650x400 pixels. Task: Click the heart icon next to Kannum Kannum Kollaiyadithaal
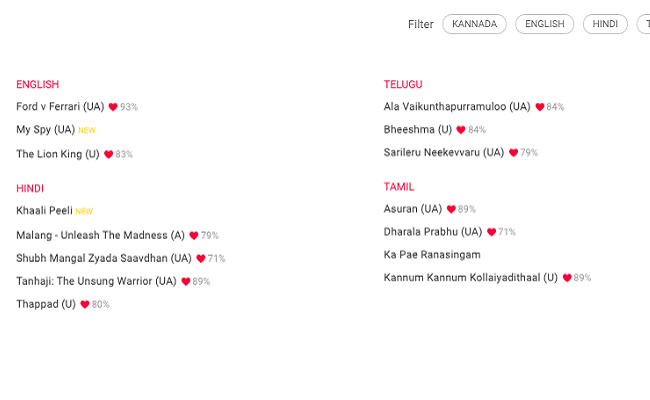(567, 278)
